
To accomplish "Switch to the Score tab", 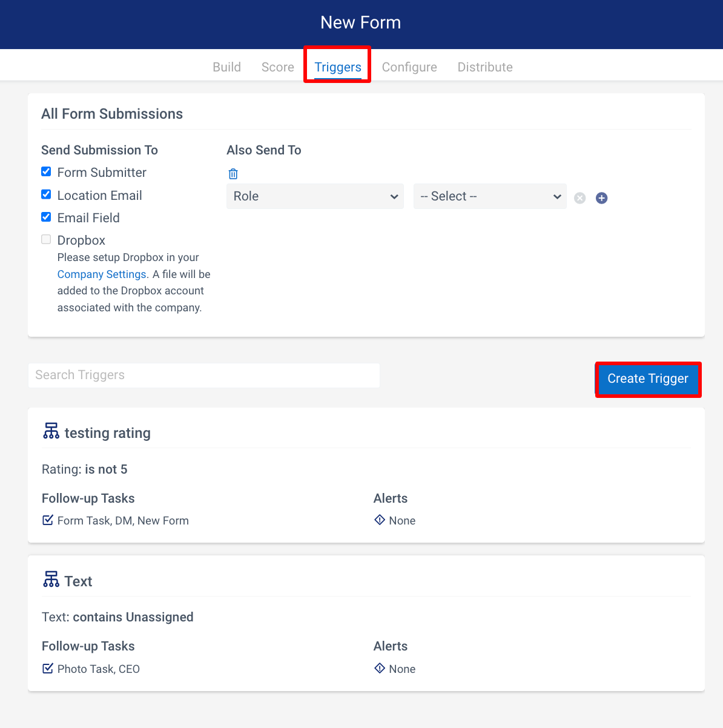I will point(278,67).
